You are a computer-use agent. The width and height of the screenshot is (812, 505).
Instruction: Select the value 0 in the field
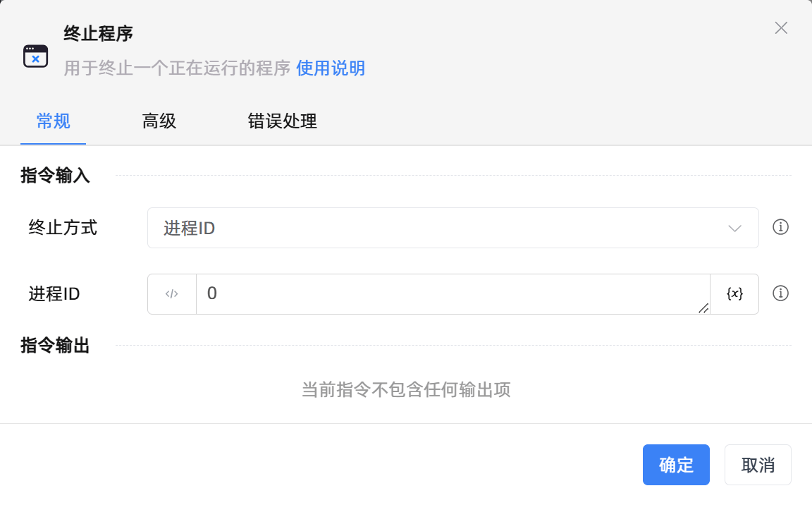[x=212, y=293]
